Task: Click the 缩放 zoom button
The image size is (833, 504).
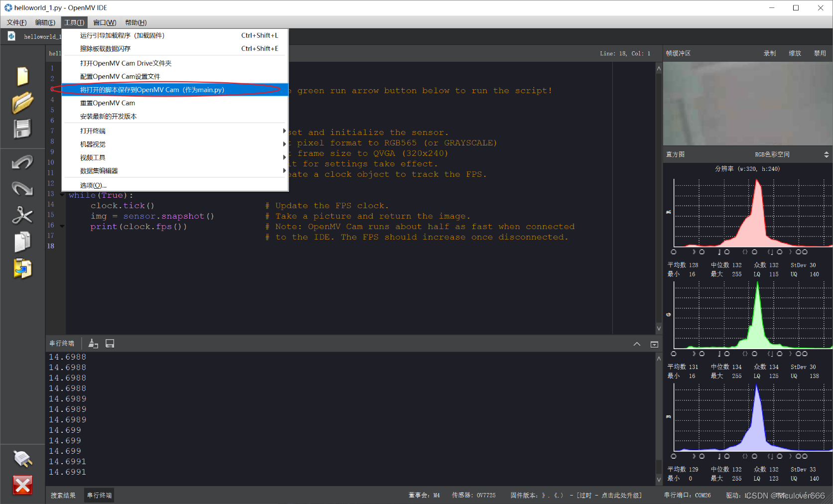Action: pyautogui.click(x=795, y=53)
